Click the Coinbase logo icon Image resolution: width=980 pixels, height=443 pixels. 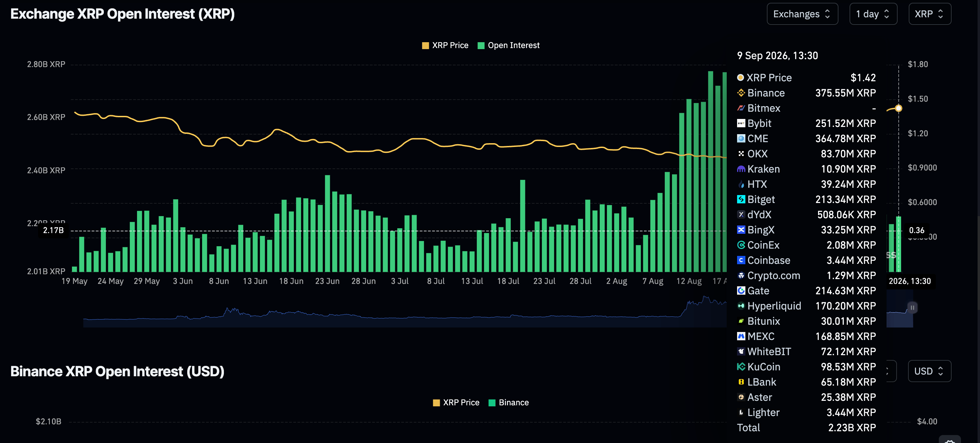(741, 260)
